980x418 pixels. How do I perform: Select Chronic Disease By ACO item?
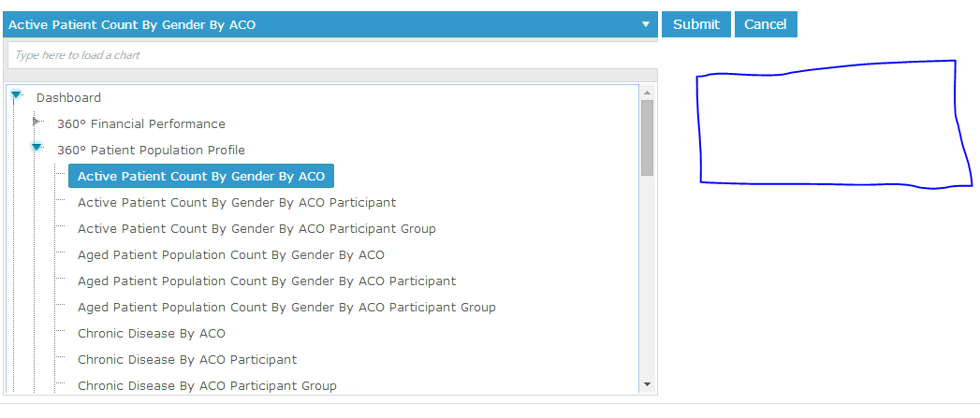pyautogui.click(x=152, y=333)
